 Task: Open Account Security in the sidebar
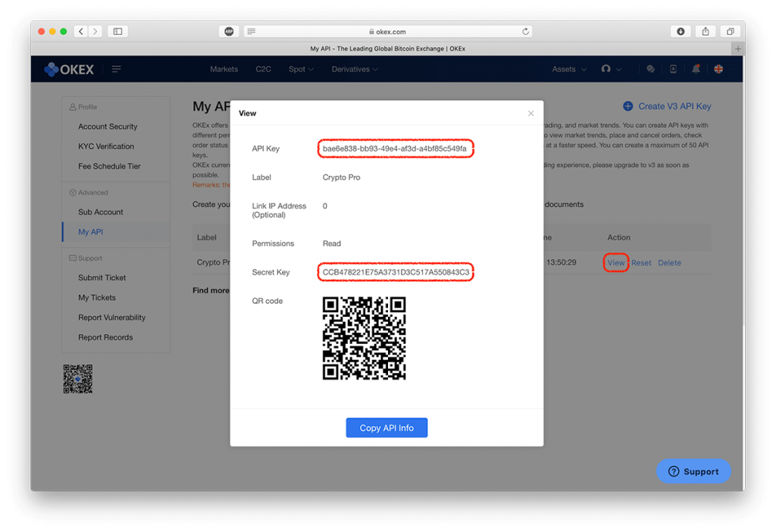[108, 127]
